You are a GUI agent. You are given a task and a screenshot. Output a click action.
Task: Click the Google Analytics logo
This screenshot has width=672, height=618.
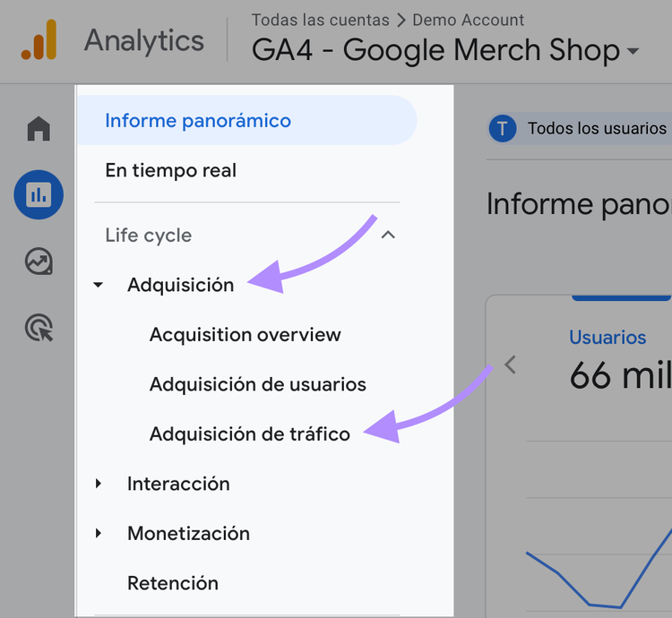(39, 39)
